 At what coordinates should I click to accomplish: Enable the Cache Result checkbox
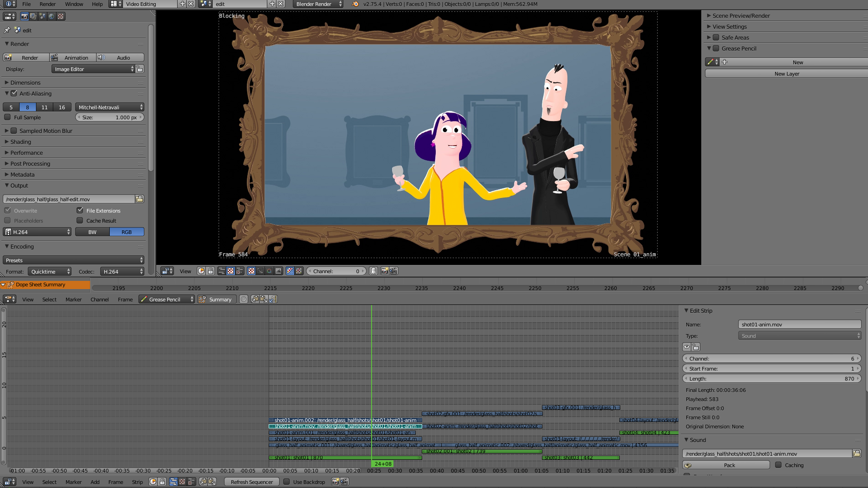click(x=80, y=221)
